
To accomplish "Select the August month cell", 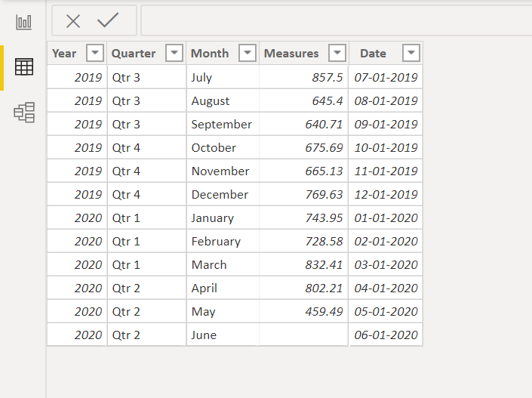I will click(223, 101).
